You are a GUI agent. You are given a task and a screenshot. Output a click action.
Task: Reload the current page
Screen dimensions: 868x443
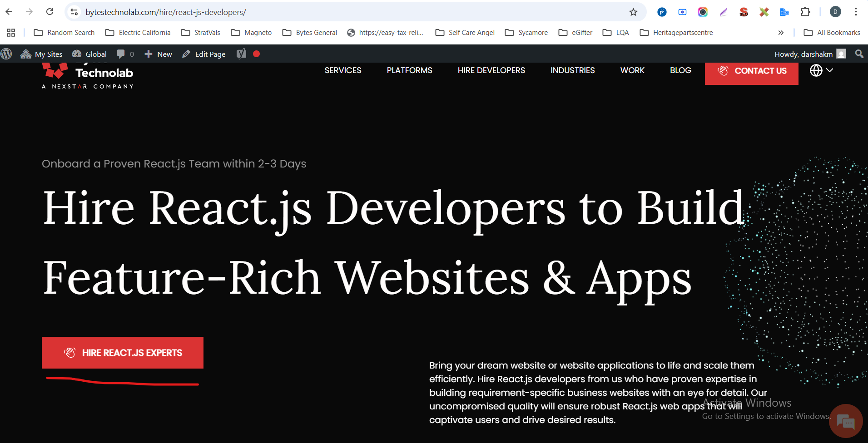tap(50, 12)
